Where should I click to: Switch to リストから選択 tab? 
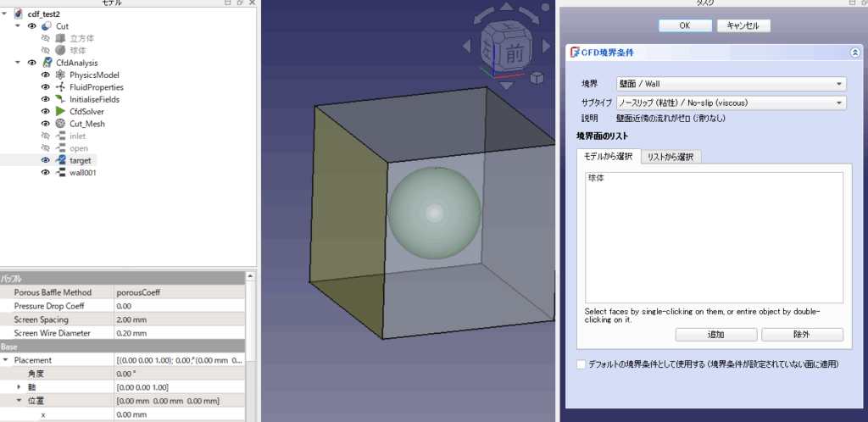click(x=670, y=157)
